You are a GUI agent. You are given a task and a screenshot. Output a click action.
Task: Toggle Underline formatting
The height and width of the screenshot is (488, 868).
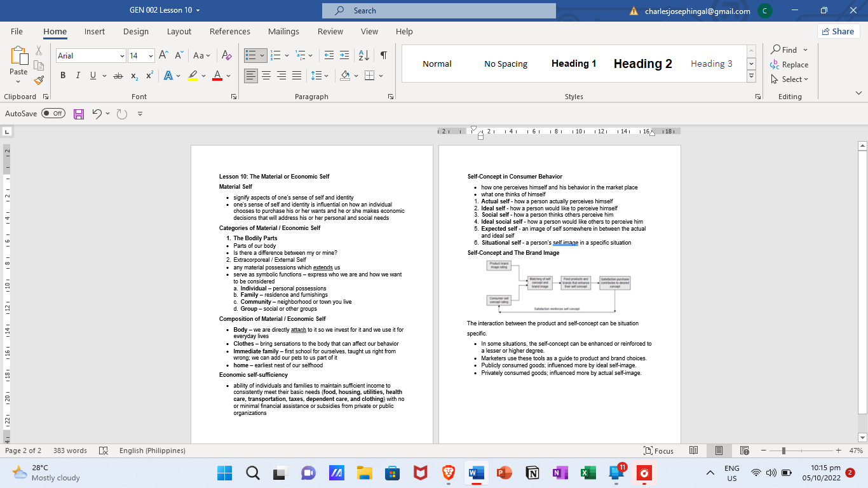click(93, 76)
